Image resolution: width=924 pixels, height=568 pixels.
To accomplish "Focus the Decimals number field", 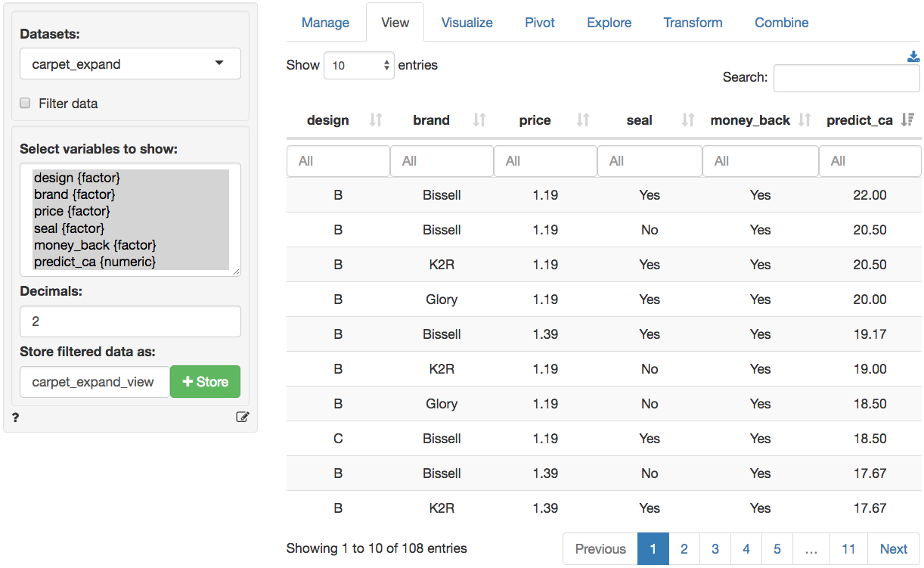I will pyautogui.click(x=130, y=321).
